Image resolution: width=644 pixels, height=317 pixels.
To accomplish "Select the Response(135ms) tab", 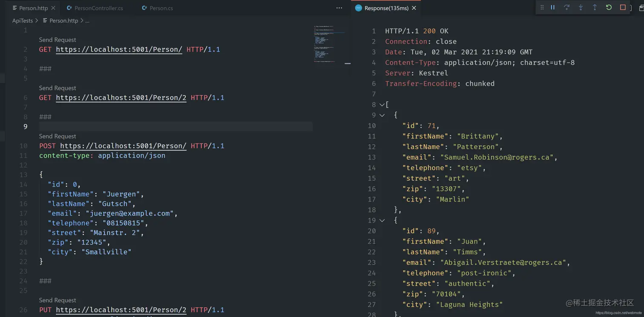I will coord(386,8).
